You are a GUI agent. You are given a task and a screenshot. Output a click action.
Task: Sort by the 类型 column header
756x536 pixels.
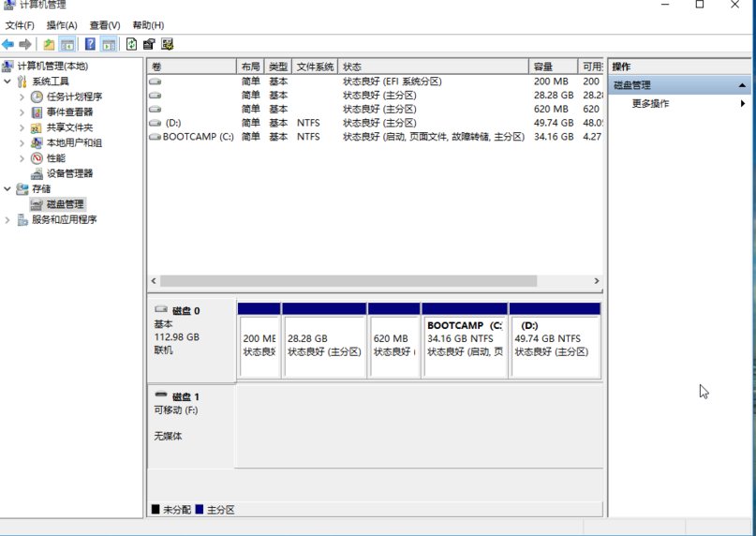tap(278, 67)
